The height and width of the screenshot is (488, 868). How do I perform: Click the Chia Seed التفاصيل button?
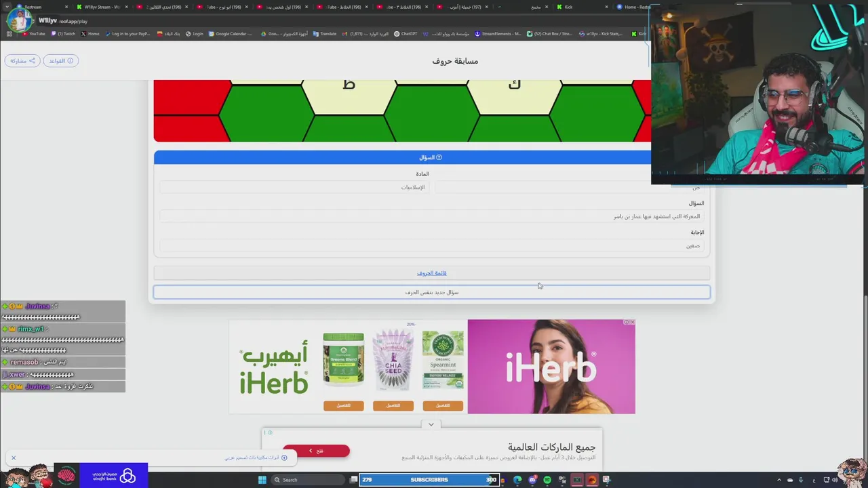click(x=393, y=405)
